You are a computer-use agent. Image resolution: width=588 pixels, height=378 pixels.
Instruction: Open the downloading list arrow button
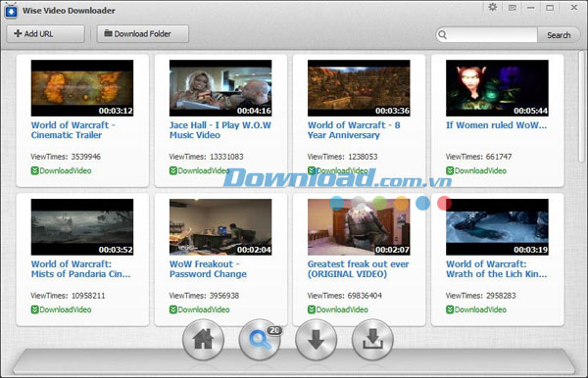pos(317,340)
